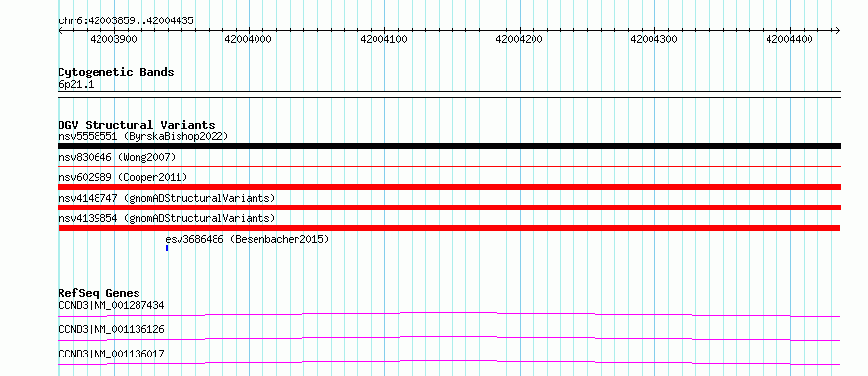Image resolution: width=868 pixels, height=376 pixels.
Task: Select the Cytogenetic Bands track title
Action: point(116,72)
